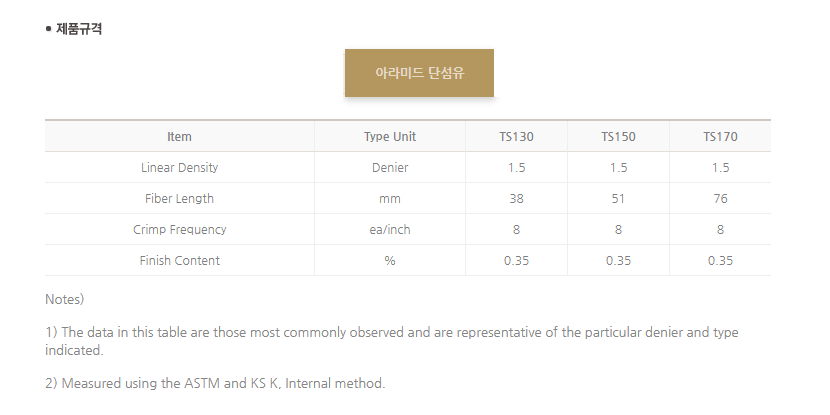This screenshot has height=415, width=830.
Task: Click the mm unit cell
Action: click(390, 199)
